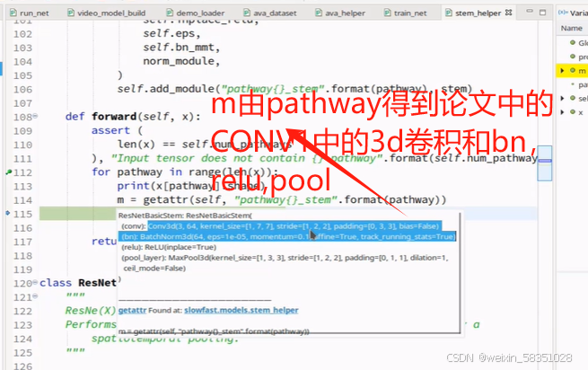Expand the sel variable row
The height and width of the screenshot is (370, 588).
tap(562, 98)
